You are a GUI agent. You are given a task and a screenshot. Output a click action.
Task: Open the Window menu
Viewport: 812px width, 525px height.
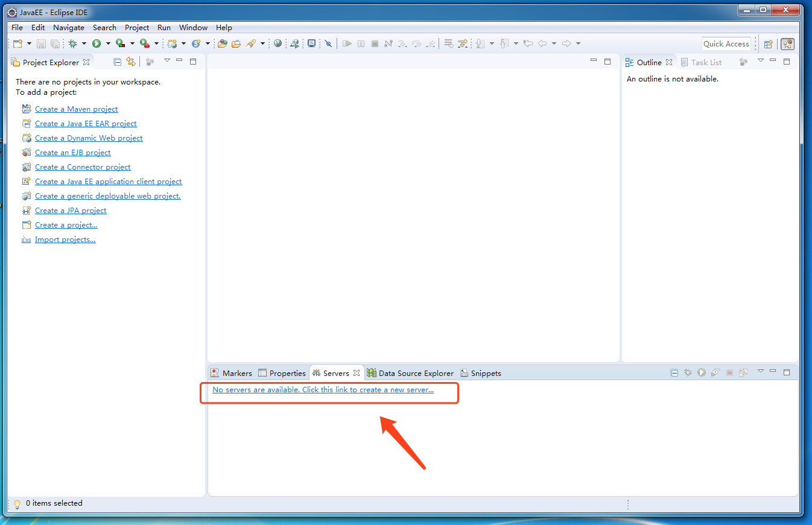pyautogui.click(x=193, y=27)
